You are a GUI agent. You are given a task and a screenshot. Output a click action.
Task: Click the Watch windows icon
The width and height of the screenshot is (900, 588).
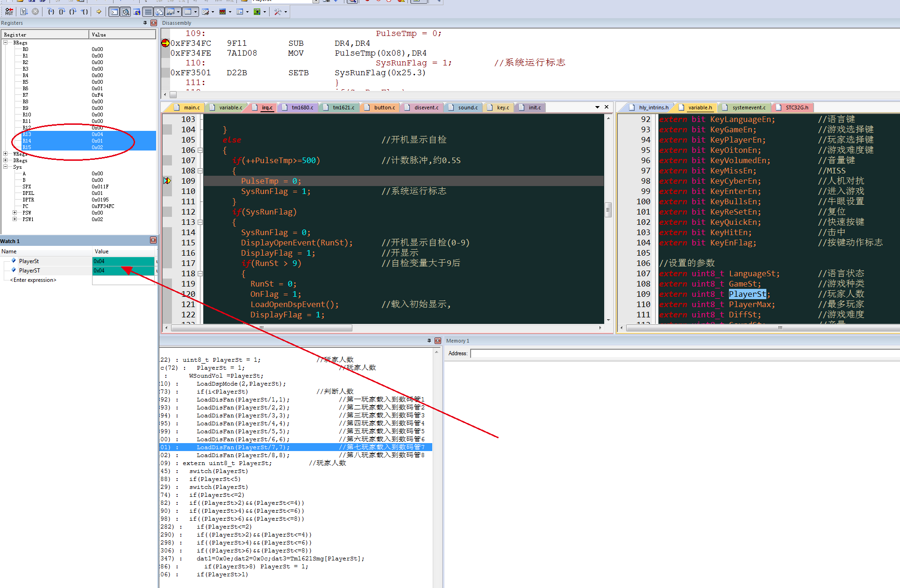171,12
